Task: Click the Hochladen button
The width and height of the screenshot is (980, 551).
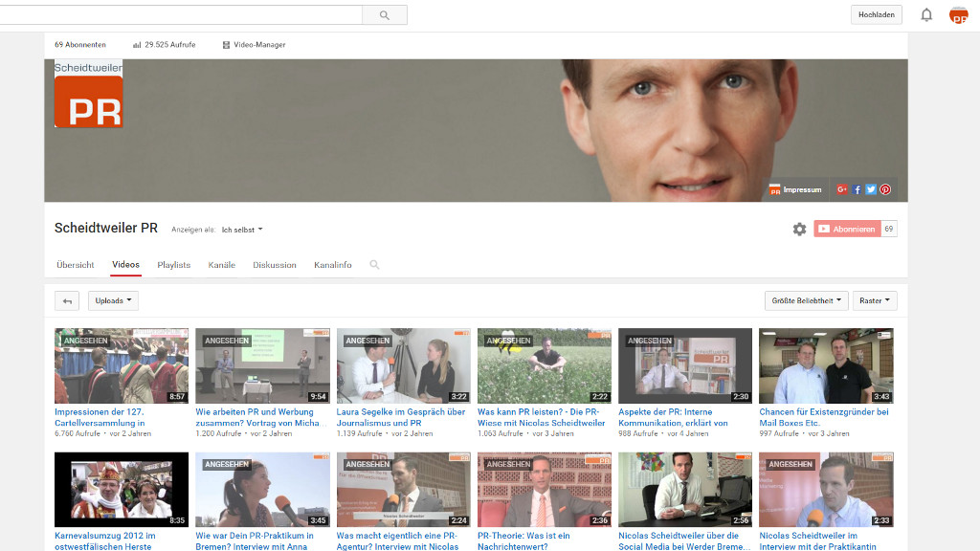Action: click(x=876, y=15)
